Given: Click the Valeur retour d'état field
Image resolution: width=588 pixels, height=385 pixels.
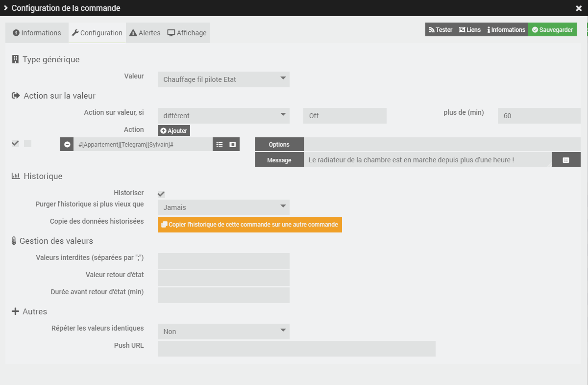Looking at the screenshot, I should coord(223,278).
